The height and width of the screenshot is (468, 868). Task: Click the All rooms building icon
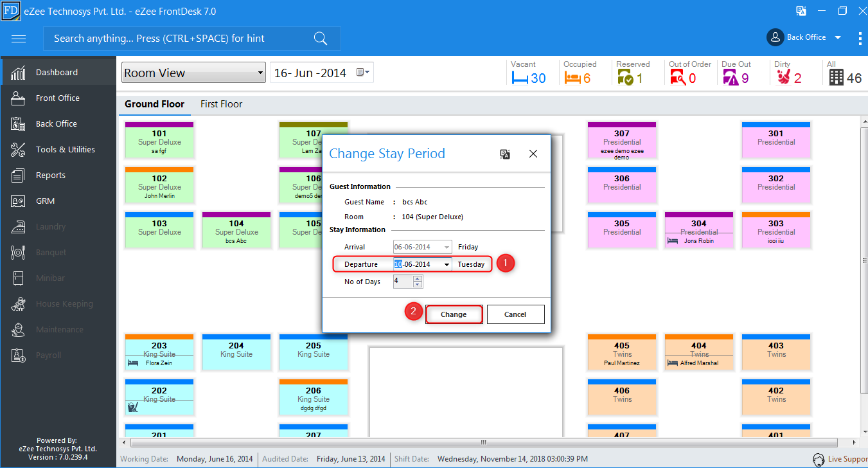(x=836, y=78)
